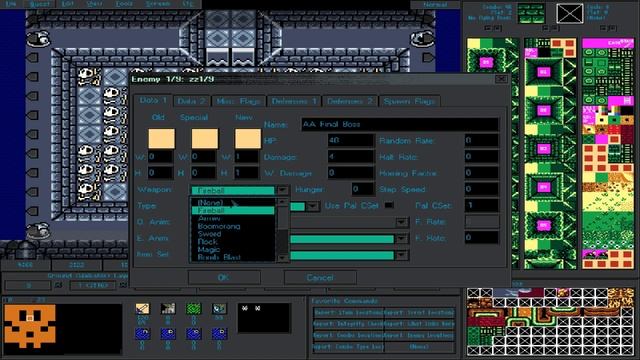Click the flags icon next to the green square
The height and width of the screenshot is (360, 640).
[x=219, y=309]
